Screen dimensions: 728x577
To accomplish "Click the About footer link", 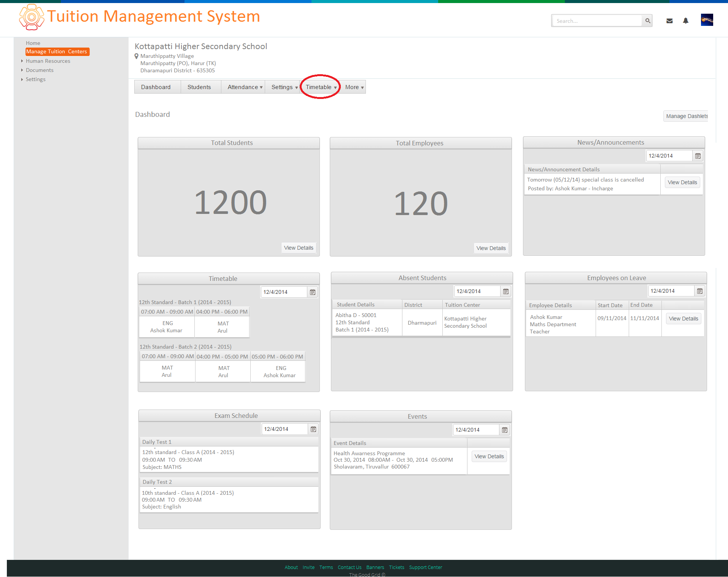I will tap(291, 567).
